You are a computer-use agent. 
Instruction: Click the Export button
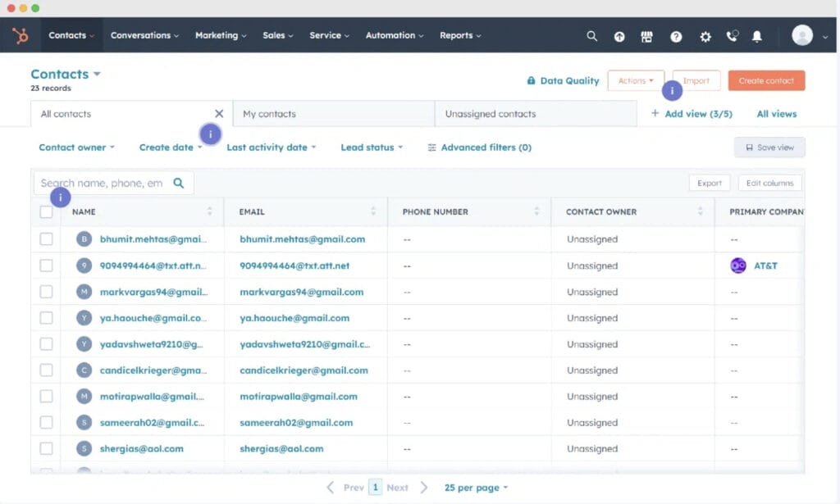point(710,183)
